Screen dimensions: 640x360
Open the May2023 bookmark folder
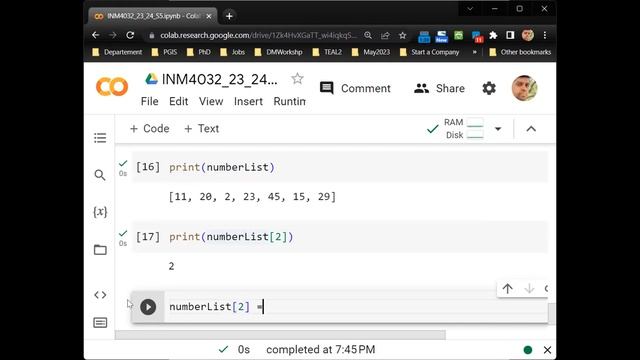(x=371, y=52)
